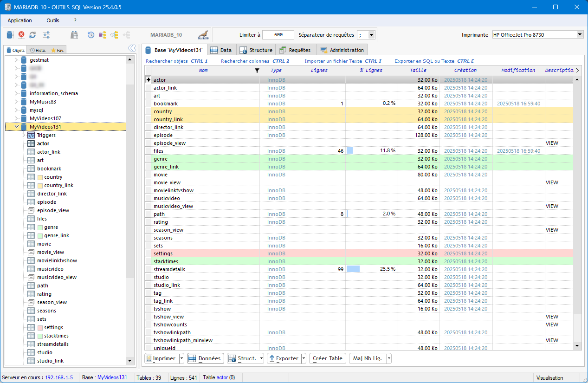Click the episode_view view icon in tree
Image resolution: width=588 pixels, height=383 pixels.
(x=31, y=210)
